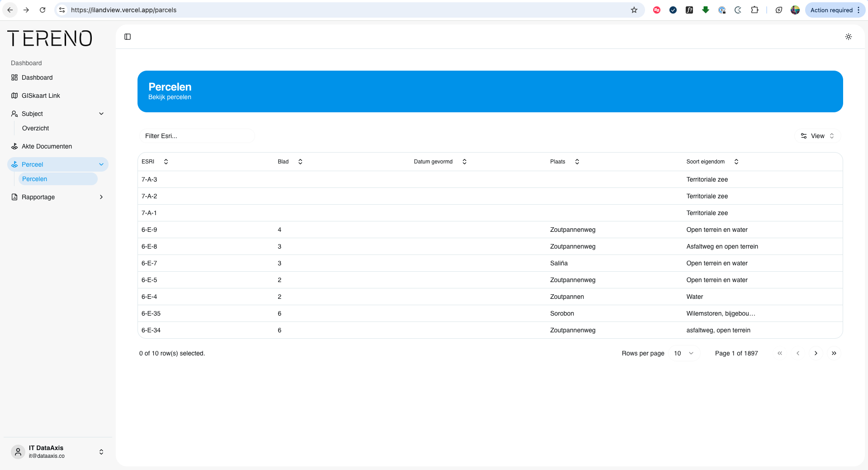
Task: Switch theme with the sun icon
Action: (x=849, y=37)
